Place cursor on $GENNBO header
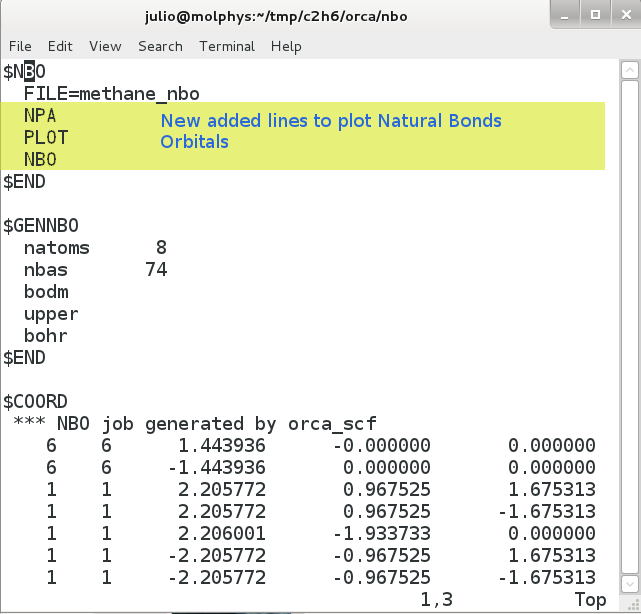 tap(41, 226)
